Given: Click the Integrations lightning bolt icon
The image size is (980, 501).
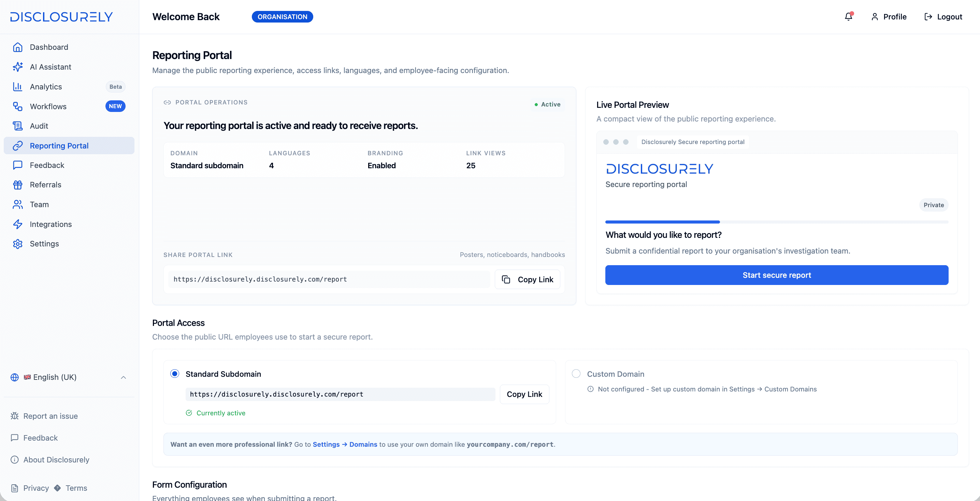Looking at the screenshot, I should point(17,225).
